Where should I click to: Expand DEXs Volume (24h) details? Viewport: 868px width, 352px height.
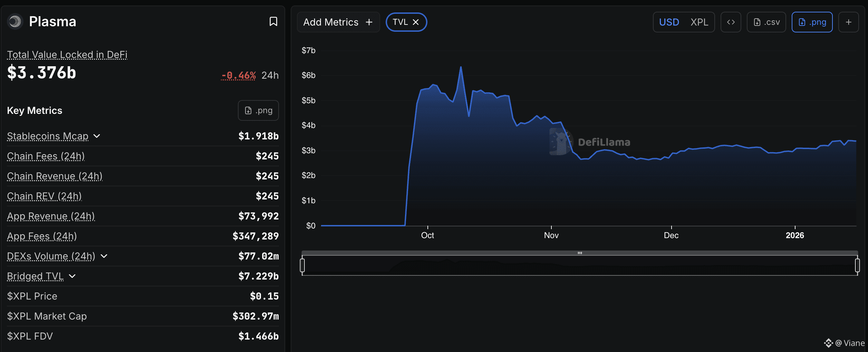coord(104,256)
